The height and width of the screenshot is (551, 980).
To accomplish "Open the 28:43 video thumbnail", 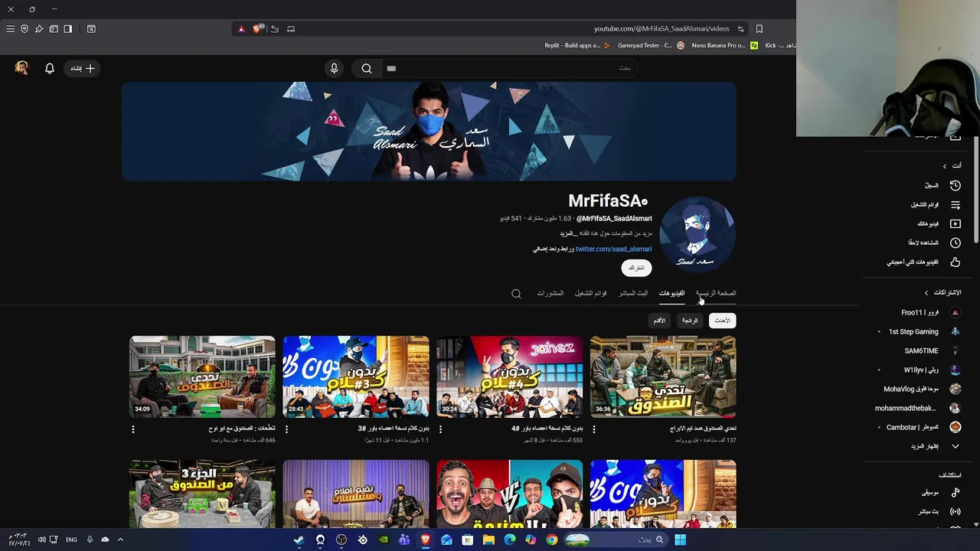I will coord(356,377).
